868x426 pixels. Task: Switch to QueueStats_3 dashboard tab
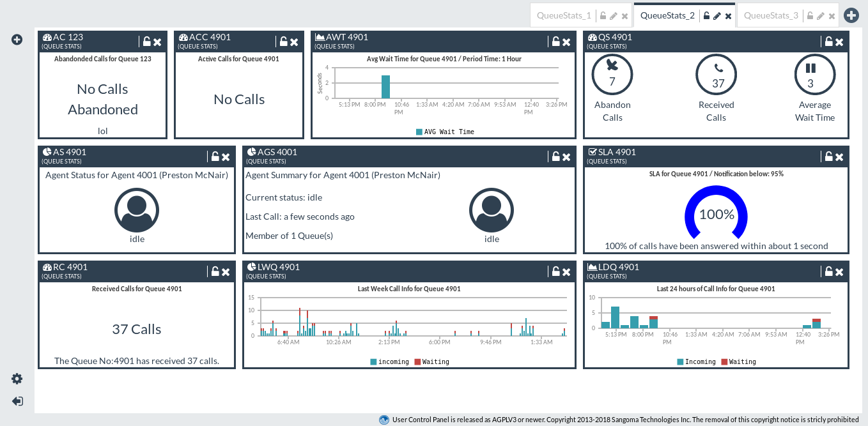point(771,15)
